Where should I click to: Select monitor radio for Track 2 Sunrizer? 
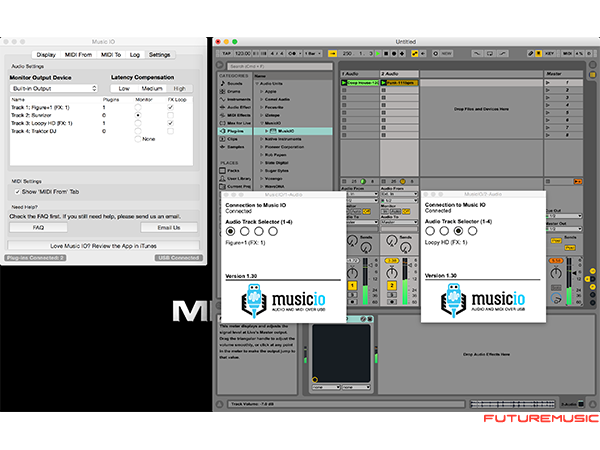pos(138,115)
